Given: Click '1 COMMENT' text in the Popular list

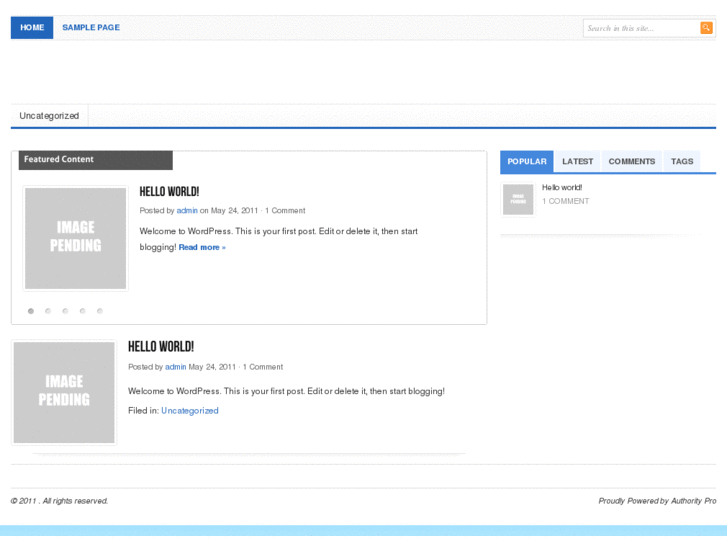Looking at the screenshot, I should pyautogui.click(x=566, y=201).
